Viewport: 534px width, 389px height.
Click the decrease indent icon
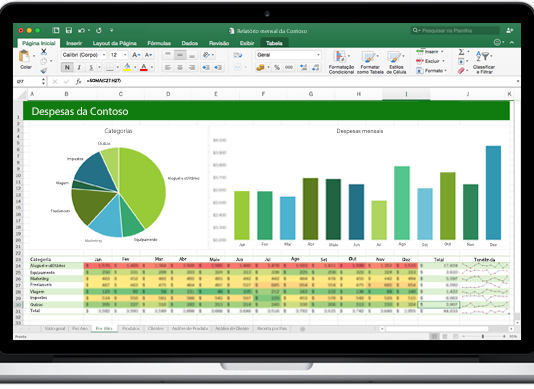(206, 67)
